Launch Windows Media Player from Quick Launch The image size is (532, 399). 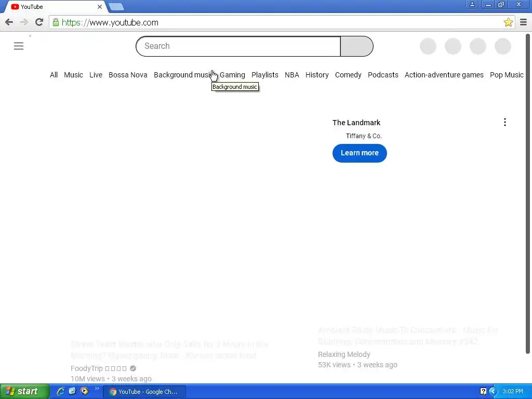coord(84,391)
